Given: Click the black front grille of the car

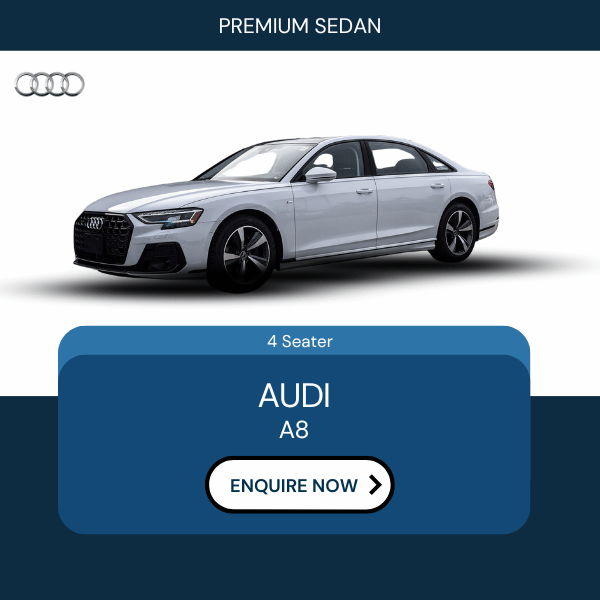Looking at the screenshot, I should point(103,238).
